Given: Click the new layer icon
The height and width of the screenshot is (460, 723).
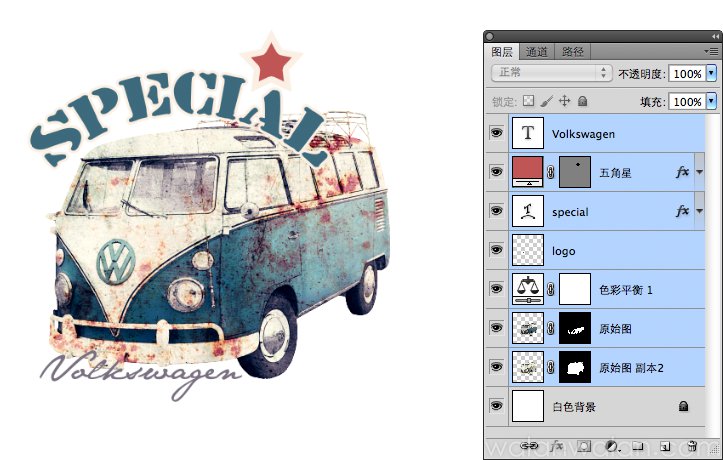Looking at the screenshot, I should pos(664,444).
